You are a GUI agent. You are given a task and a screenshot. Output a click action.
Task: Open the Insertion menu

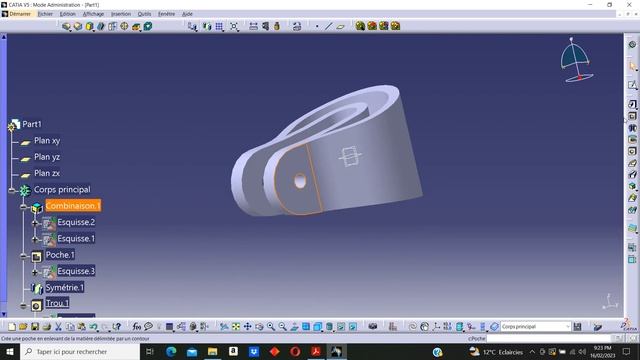(121, 14)
